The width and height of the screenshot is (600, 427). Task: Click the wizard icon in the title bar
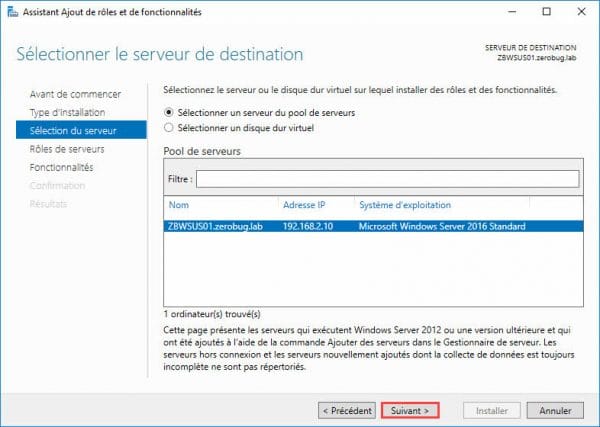(13, 12)
